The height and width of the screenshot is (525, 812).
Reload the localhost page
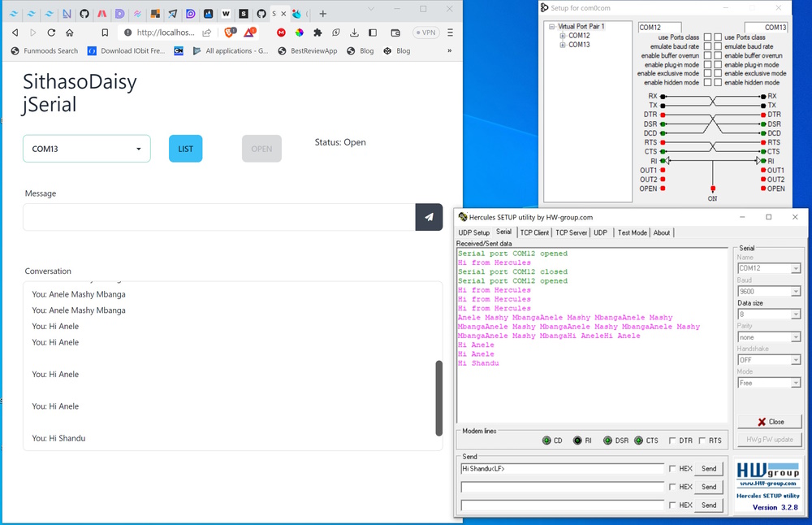click(51, 33)
